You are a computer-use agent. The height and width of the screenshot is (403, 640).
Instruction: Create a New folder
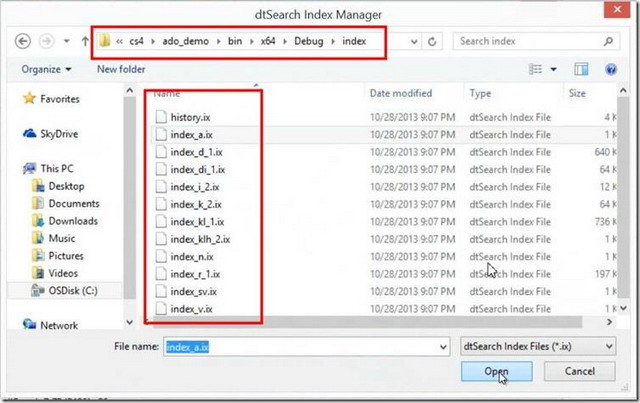pos(121,69)
